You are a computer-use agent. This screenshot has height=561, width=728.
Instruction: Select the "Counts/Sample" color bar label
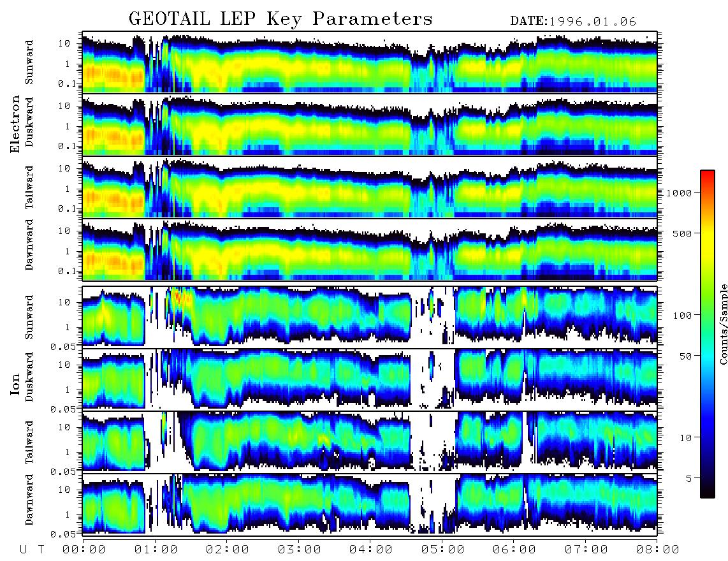723,324
